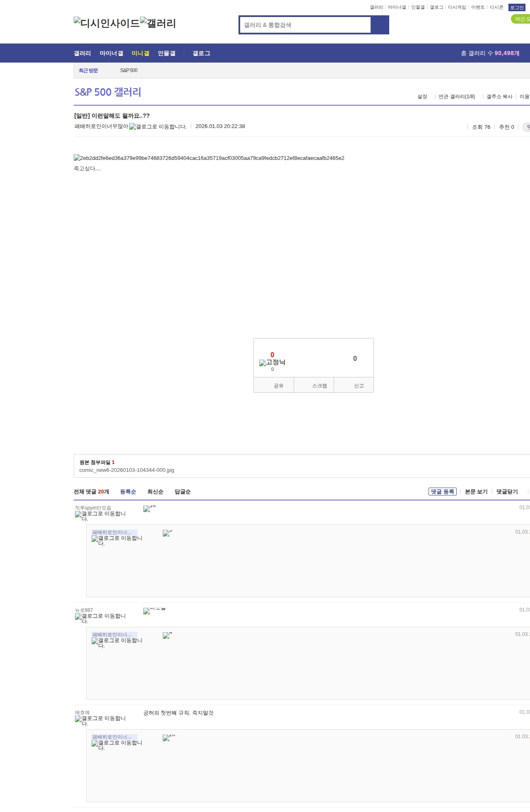Open attached file comic_new6-20260103-104344-000.jpg
The width and height of the screenshot is (530, 812).
click(x=127, y=470)
